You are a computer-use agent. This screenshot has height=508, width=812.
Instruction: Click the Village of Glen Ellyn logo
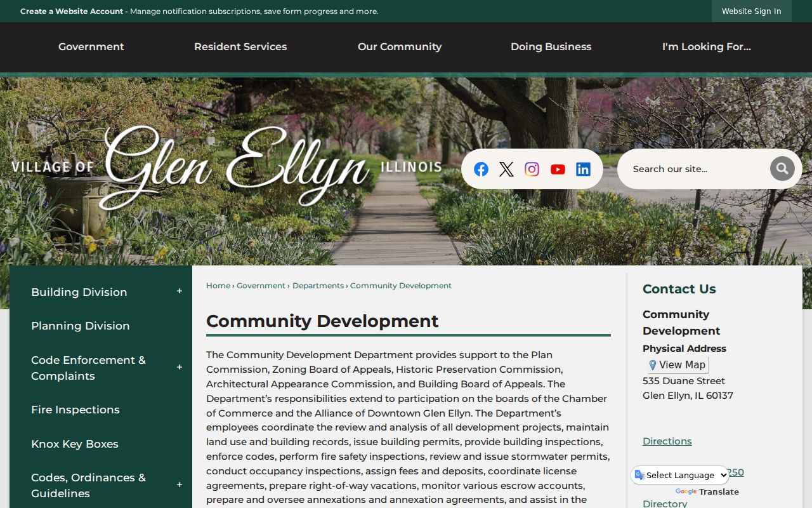click(x=226, y=168)
